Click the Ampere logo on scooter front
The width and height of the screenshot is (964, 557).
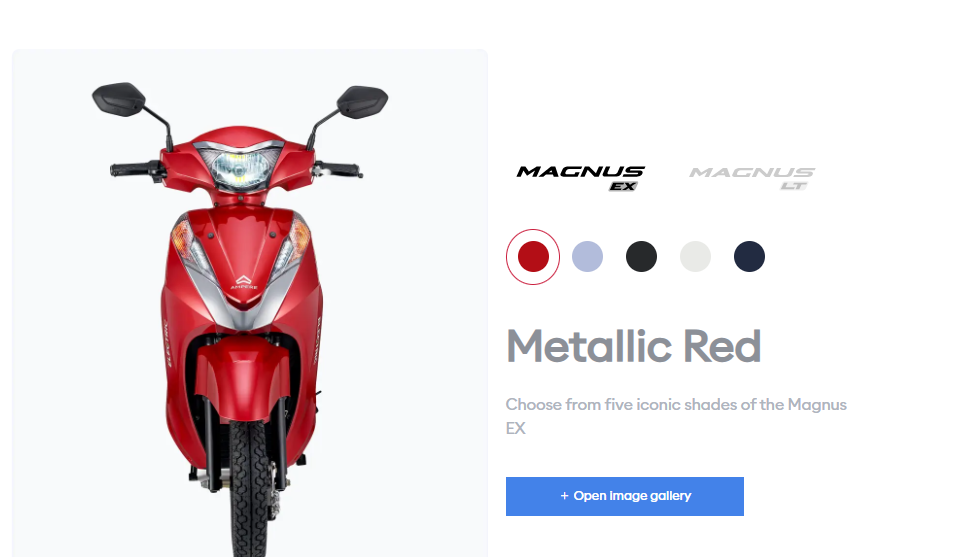[243, 282]
